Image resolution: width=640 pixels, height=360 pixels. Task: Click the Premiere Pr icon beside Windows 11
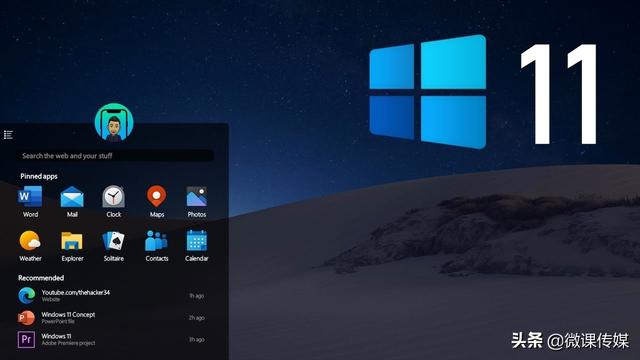(x=26, y=339)
